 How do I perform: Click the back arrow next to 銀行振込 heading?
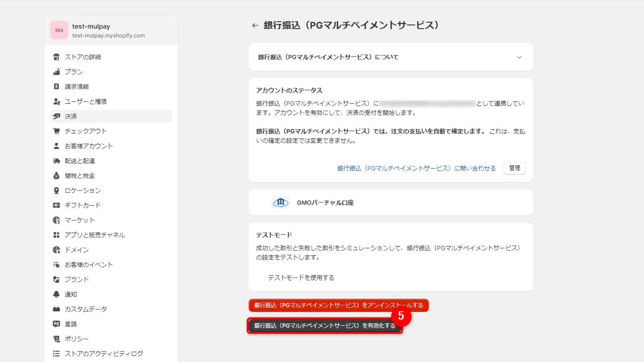click(255, 25)
